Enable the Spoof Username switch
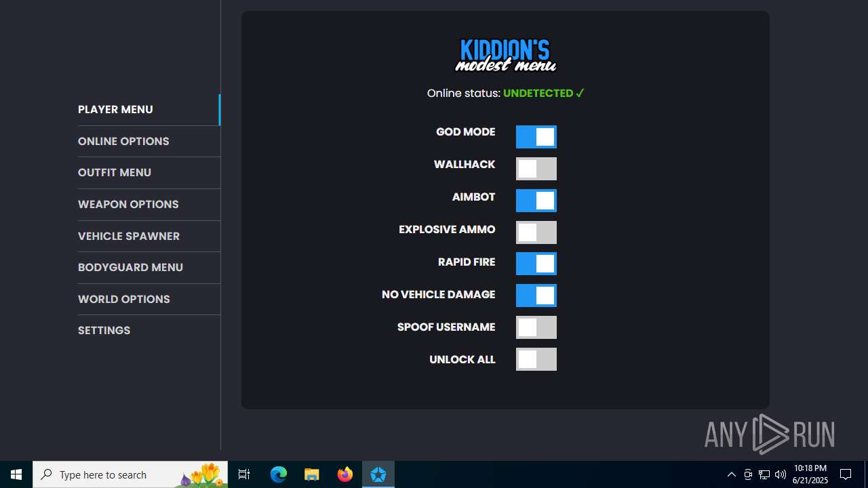Screen dimensions: 868x488 (536, 327)
